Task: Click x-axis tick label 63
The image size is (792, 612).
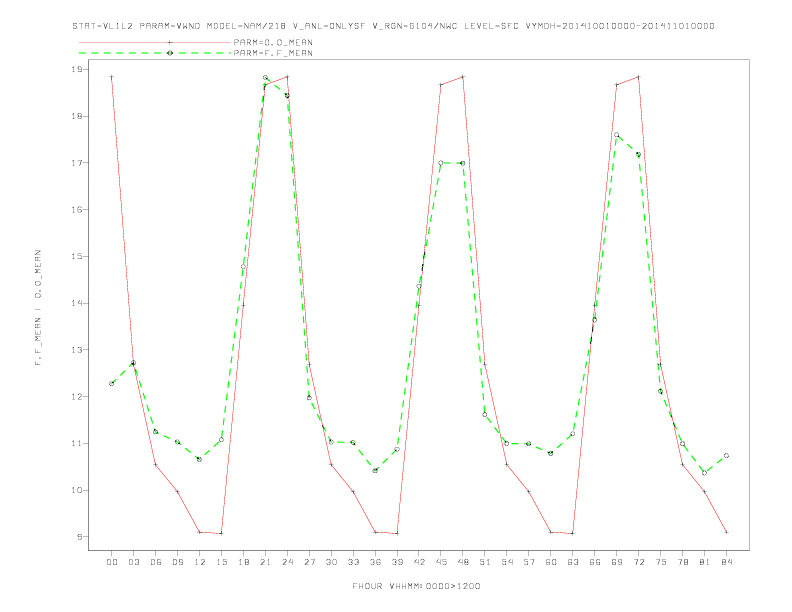Action: pyautogui.click(x=573, y=562)
